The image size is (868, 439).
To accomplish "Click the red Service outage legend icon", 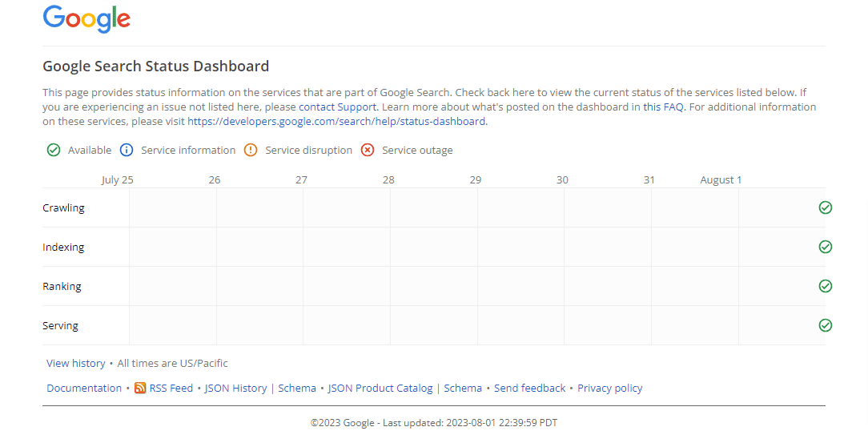I will pos(368,150).
